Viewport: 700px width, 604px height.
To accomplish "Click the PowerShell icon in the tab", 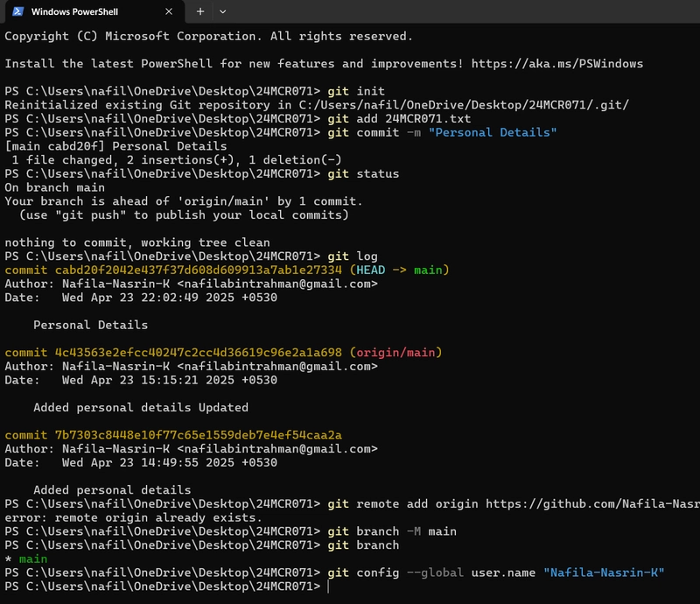I will 17,11.
